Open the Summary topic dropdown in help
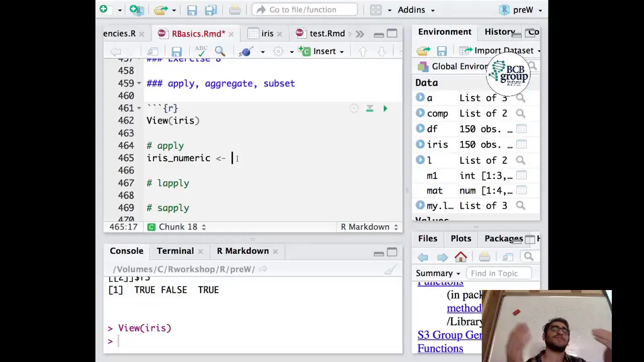This screenshot has width=644, height=362. 438,274
